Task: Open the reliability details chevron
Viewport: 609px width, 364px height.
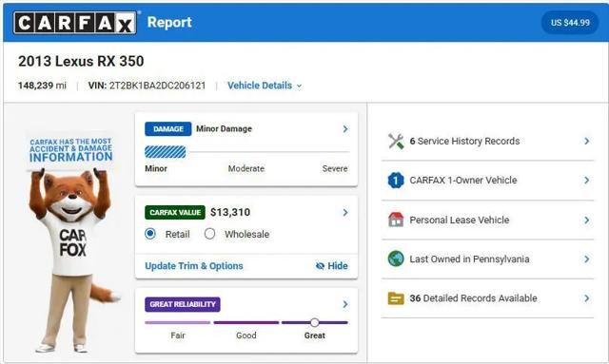Action: (x=345, y=304)
